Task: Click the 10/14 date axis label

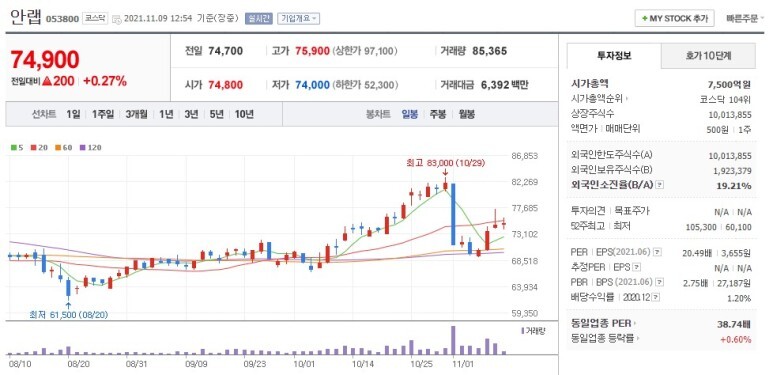Action: coord(362,364)
